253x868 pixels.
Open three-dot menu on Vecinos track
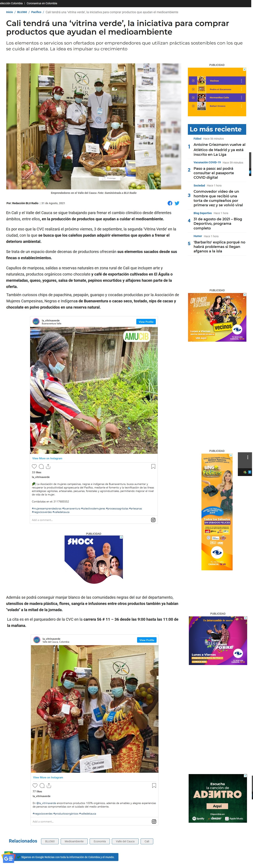click(242, 81)
